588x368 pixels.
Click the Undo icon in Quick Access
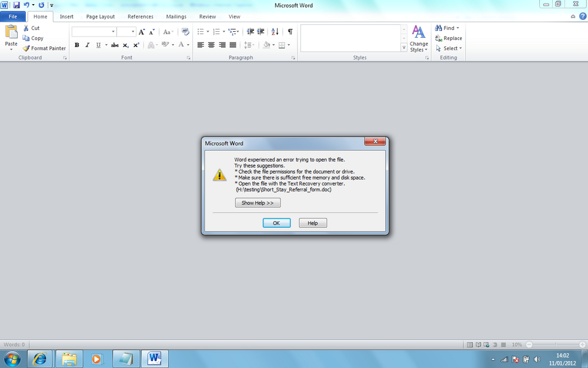pos(26,5)
